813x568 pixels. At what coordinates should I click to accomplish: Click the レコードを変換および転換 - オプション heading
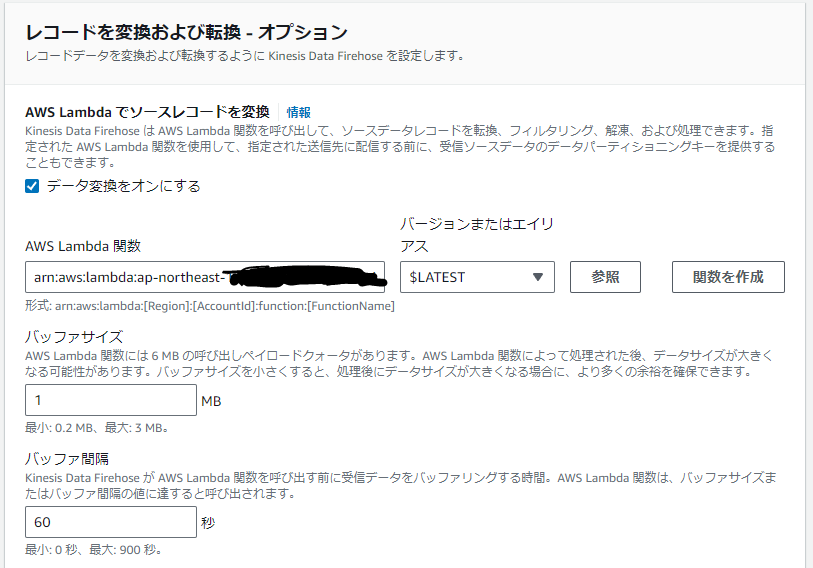(x=186, y=32)
